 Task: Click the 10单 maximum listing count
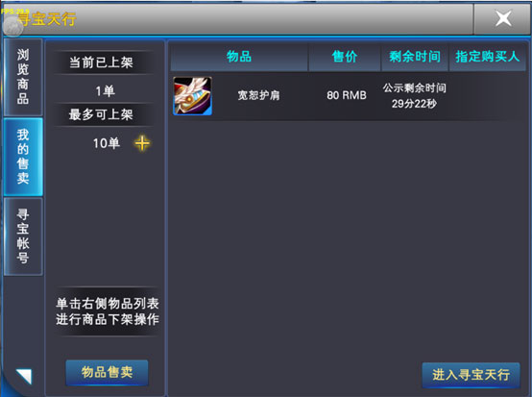107,143
